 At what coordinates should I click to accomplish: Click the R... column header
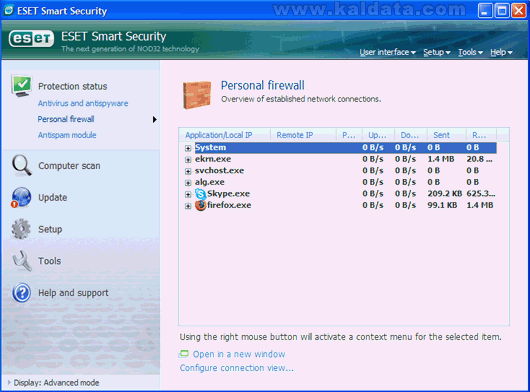point(481,135)
